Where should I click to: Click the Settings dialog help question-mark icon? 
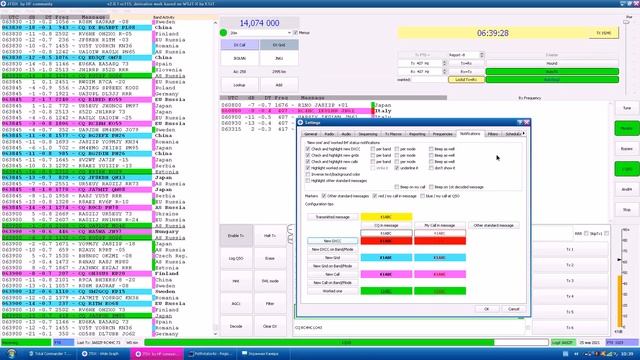[x=520, y=122]
